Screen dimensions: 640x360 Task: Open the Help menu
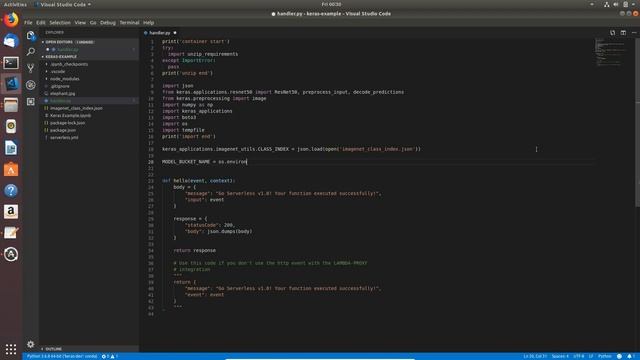149,23
